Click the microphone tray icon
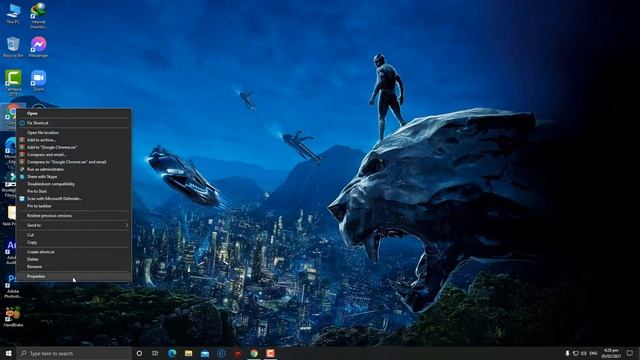 (567, 353)
